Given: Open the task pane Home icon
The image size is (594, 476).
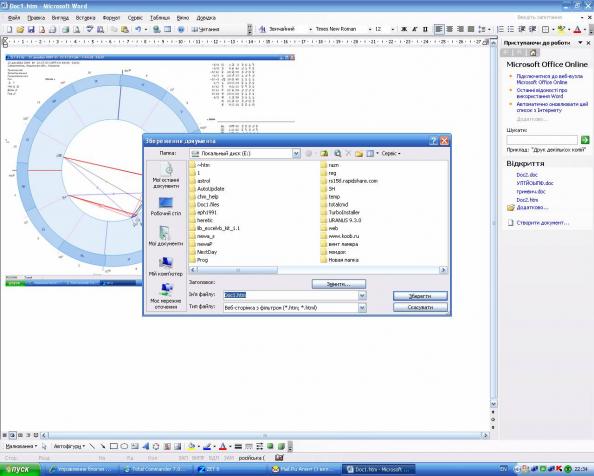Looking at the screenshot, I should [x=533, y=53].
